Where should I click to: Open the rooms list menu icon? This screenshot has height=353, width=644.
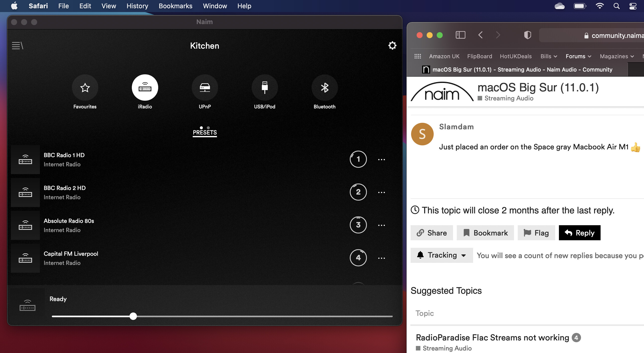(x=18, y=46)
